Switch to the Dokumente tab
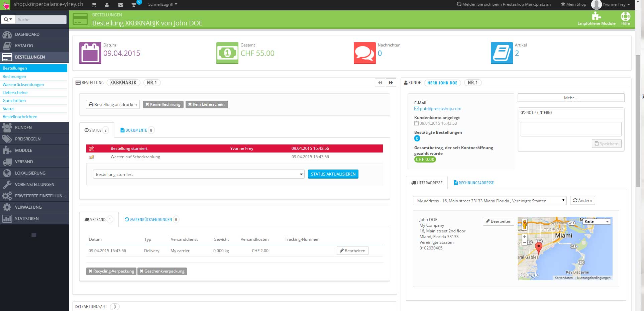Screen dimensions: 644x311 coord(137,130)
